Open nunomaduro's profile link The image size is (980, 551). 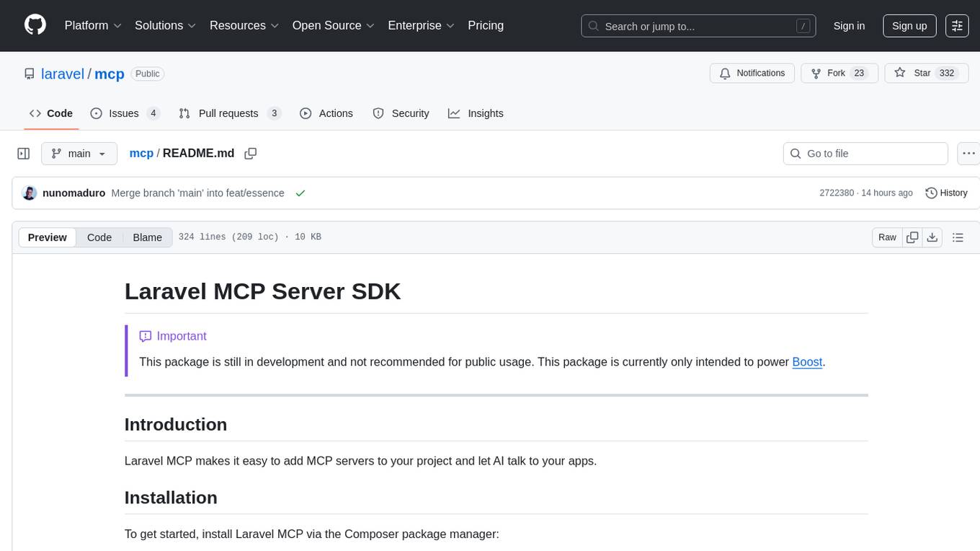tap(74, 193)
